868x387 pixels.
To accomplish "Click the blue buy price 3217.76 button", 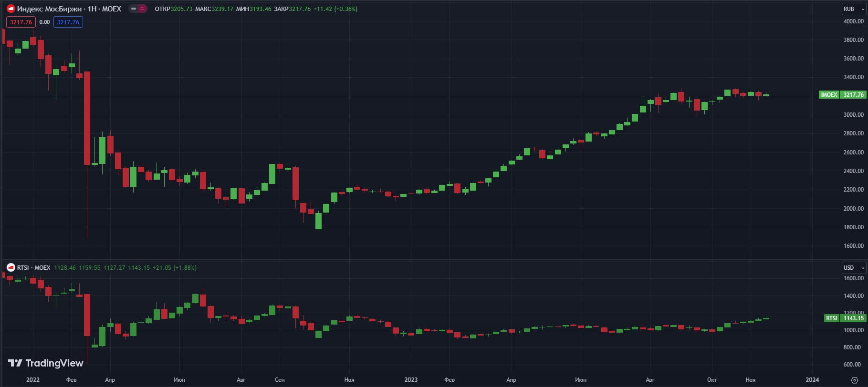I will click(x=68, y=22).
